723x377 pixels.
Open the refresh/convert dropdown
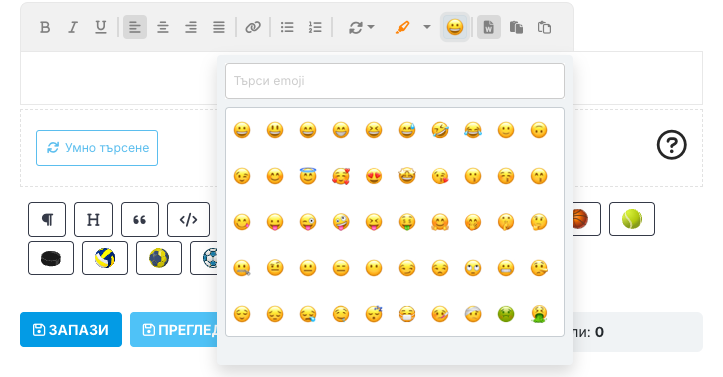tap(362, 27)
